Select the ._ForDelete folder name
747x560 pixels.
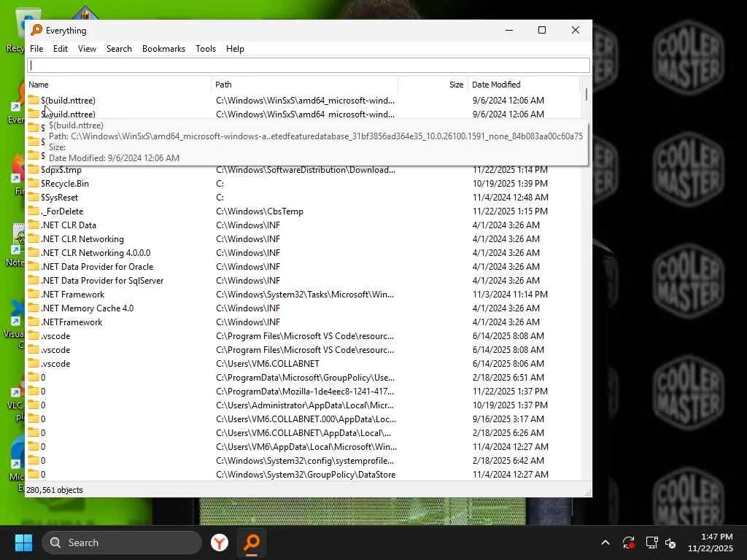pyautogui.click(x=62, y=211)
